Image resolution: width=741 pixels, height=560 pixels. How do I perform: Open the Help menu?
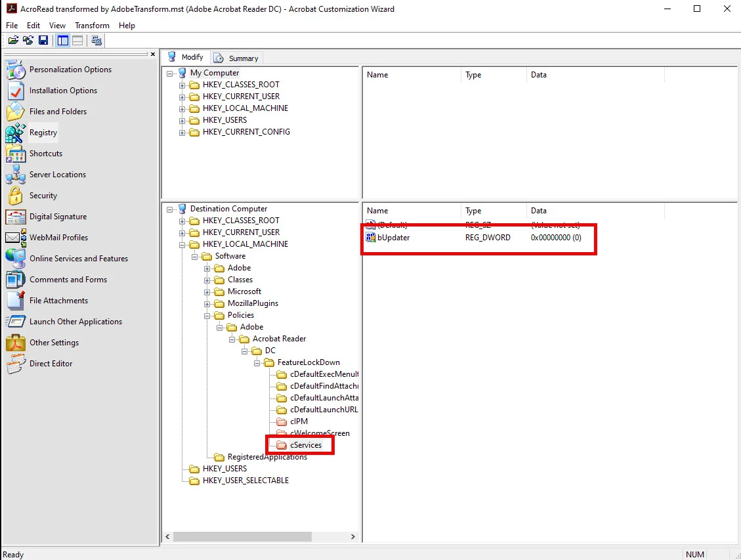[127, 26]
